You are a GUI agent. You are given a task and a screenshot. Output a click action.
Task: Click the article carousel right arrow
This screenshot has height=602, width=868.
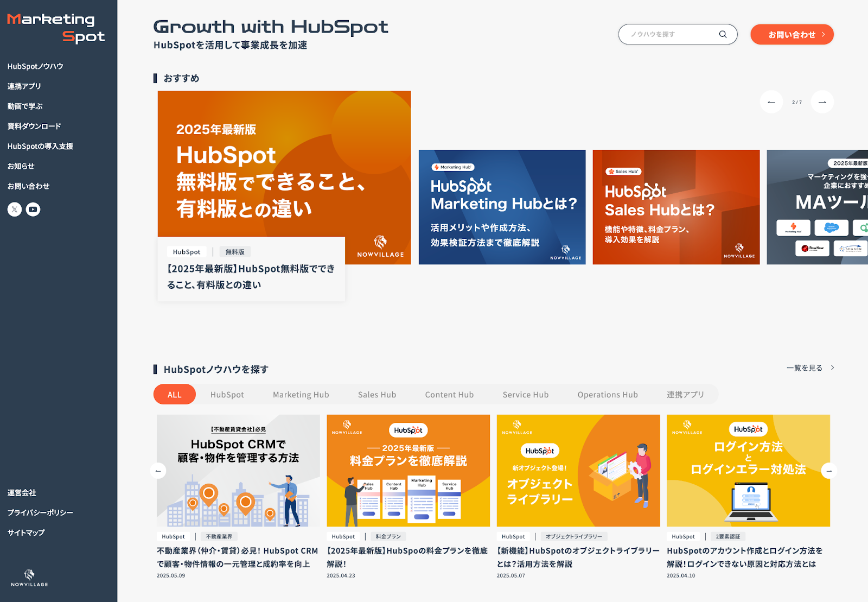pyautogui.click(x=829, y=471)
